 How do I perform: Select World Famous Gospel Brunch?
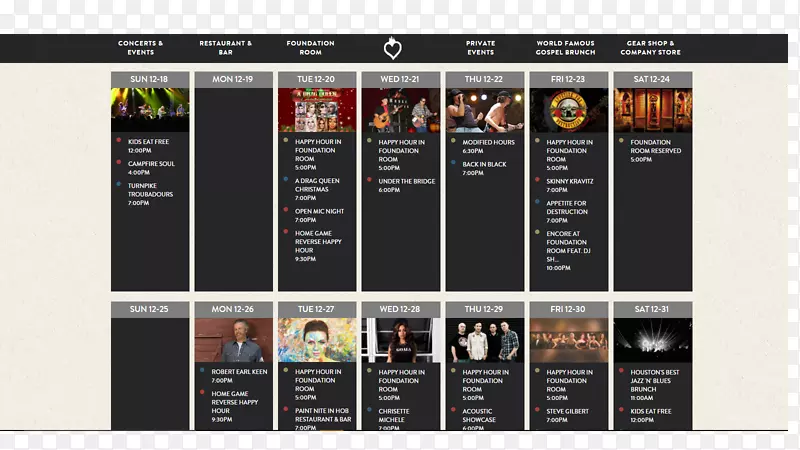click(x=565, y=48)
